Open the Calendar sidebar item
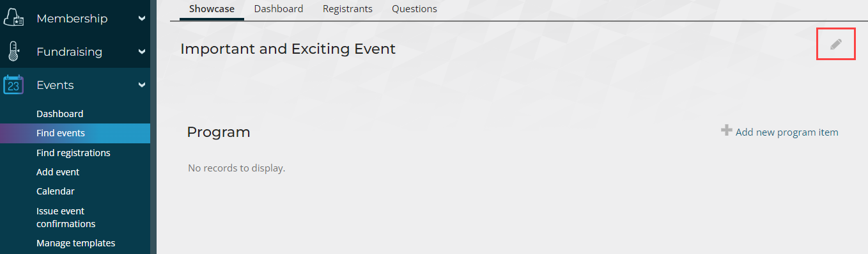 click(56, 191)
